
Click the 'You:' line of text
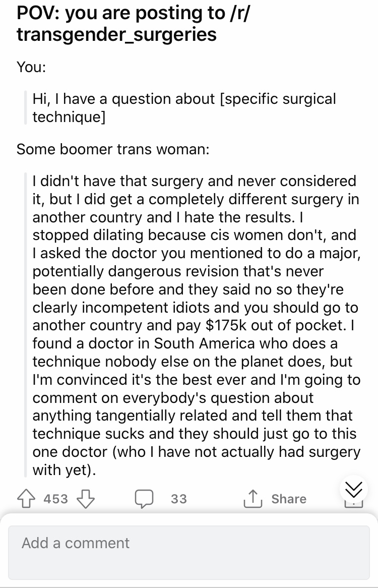pos(31,67)
